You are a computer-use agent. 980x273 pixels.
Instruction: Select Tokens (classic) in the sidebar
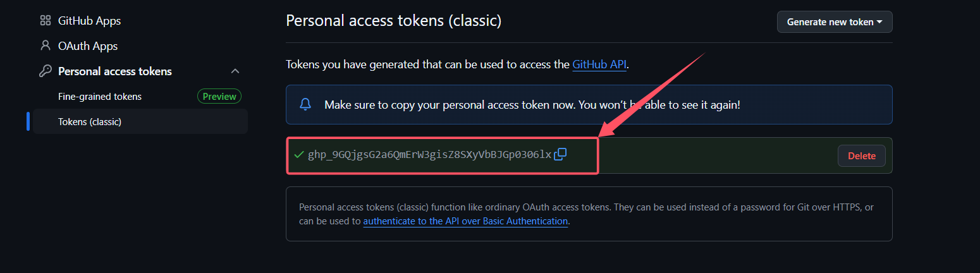click(x=90, y=122)
